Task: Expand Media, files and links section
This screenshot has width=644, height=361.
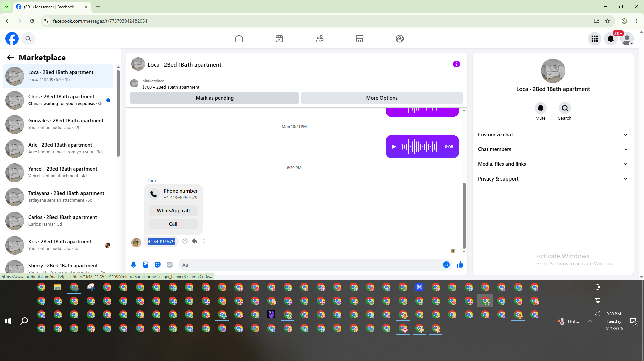Action: pos(553,164)
